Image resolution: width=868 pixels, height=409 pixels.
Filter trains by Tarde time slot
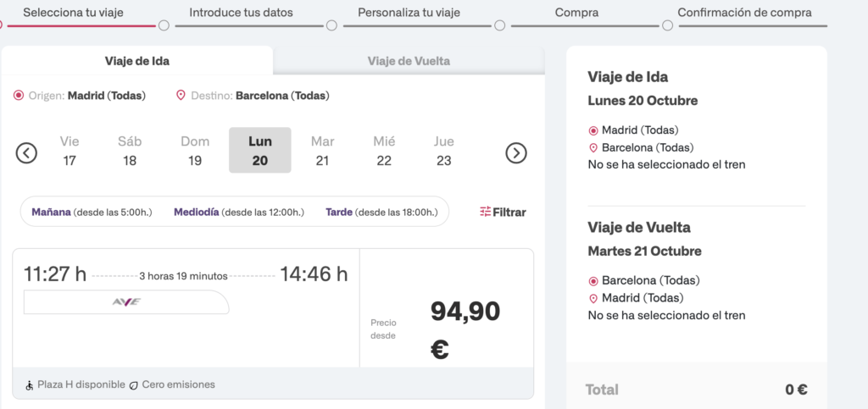pos(382,212)
